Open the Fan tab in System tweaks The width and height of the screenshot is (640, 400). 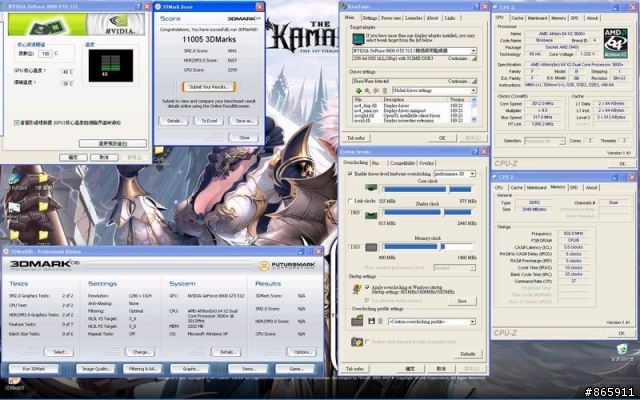[376, 163]
